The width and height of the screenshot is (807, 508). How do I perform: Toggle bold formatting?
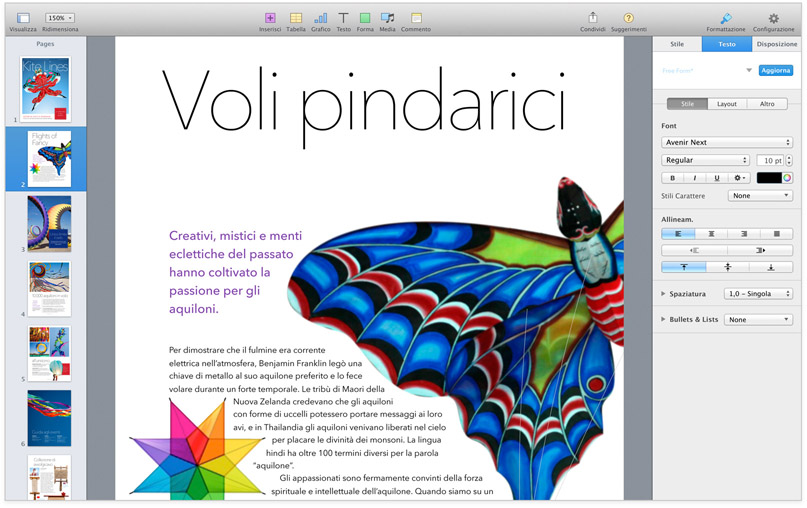coord(672,178)
